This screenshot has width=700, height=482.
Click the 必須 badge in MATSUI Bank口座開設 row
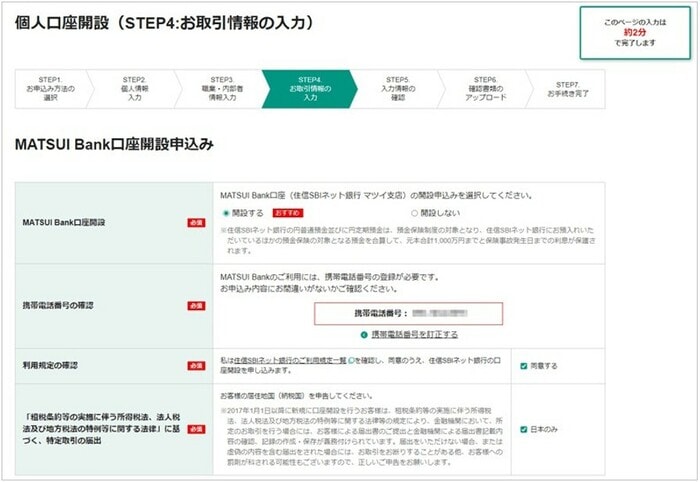coord(196,223)
